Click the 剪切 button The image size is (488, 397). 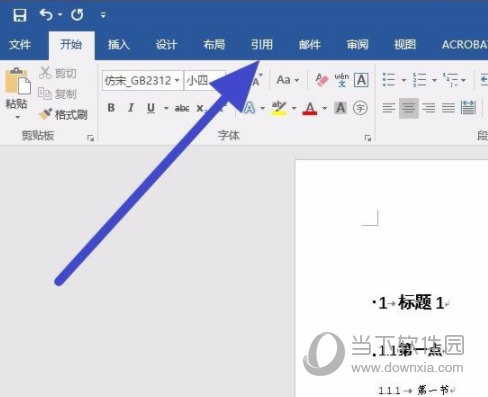58,72
